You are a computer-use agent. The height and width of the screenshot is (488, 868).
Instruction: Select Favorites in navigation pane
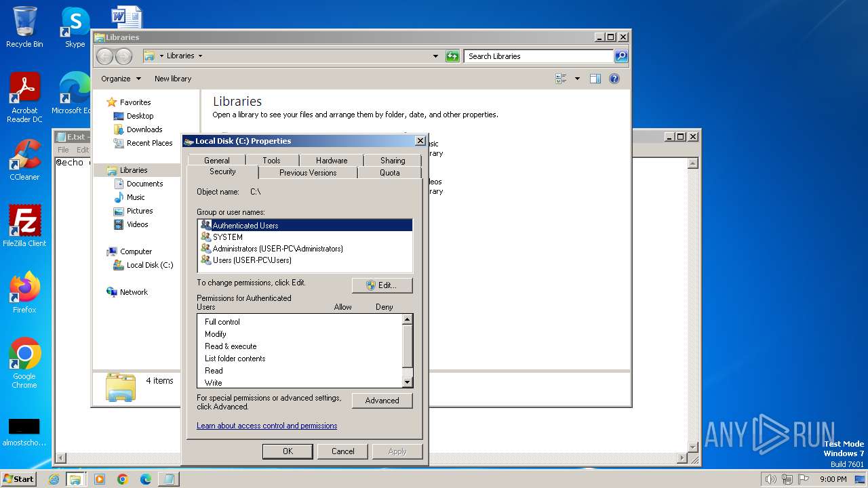[x=135, y=102]
